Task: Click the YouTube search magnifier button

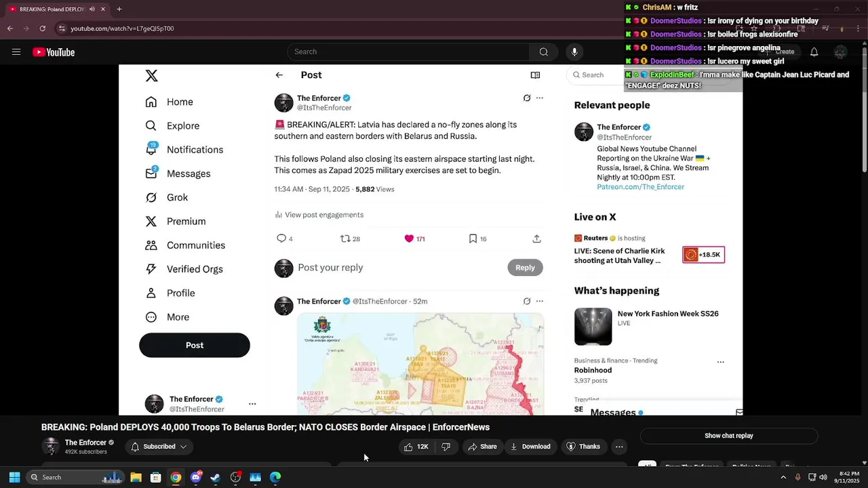Action: [x=543, y=52]
